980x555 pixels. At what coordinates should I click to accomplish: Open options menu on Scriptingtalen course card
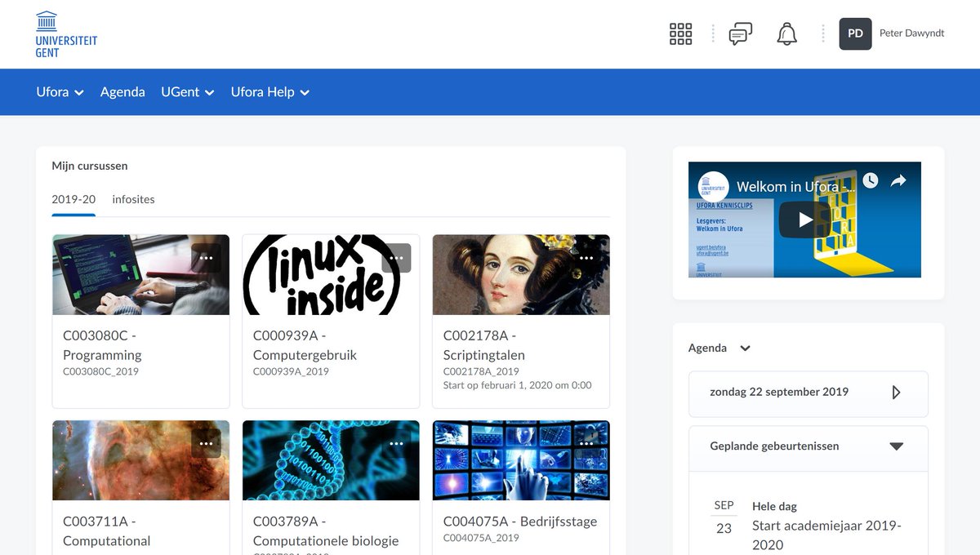pyautogui.click(x=586, y=258)
